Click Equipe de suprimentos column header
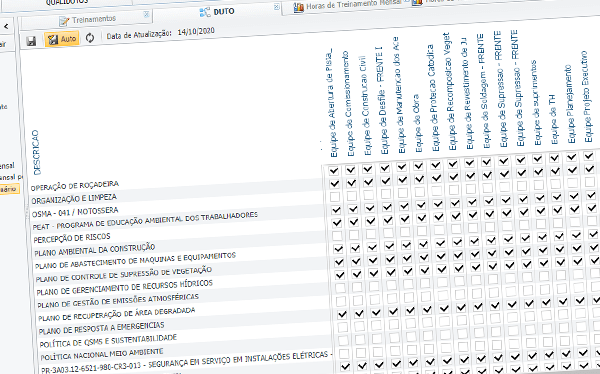 [536, 103]
